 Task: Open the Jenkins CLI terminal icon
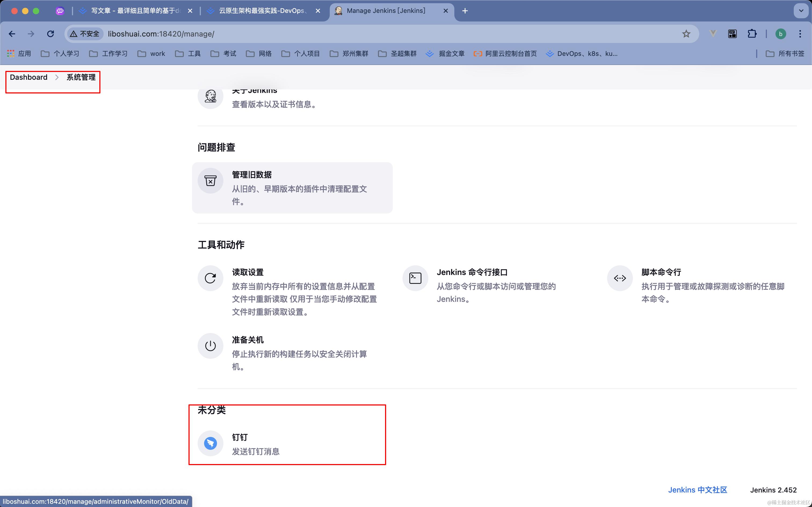pos(415,278)
